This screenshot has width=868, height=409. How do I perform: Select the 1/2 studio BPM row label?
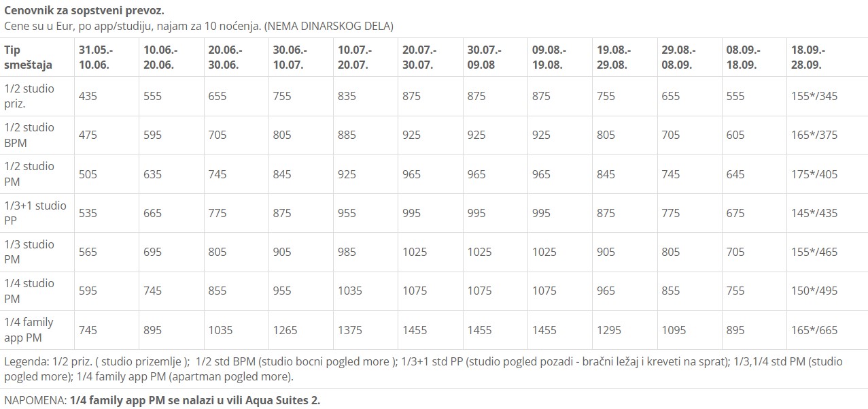tap(29, 135)
